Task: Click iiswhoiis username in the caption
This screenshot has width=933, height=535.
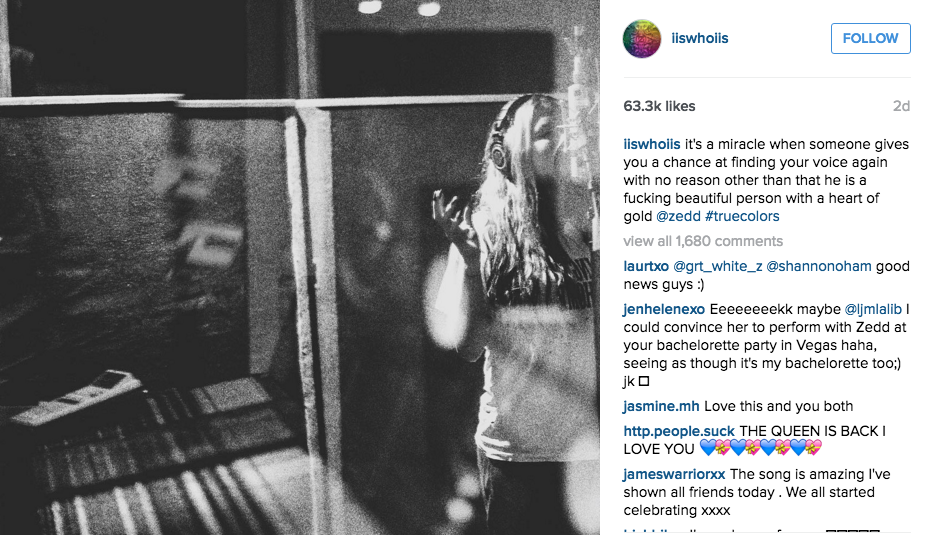Action: 652,144
